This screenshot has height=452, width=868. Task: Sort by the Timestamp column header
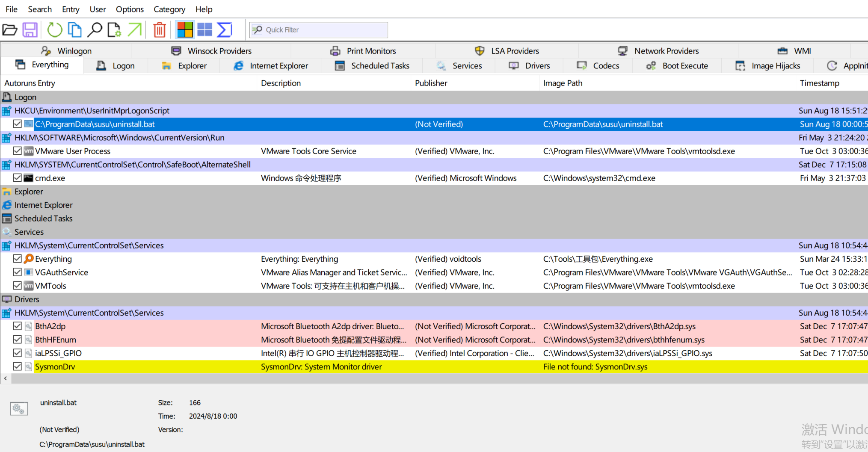click(832, 83)
